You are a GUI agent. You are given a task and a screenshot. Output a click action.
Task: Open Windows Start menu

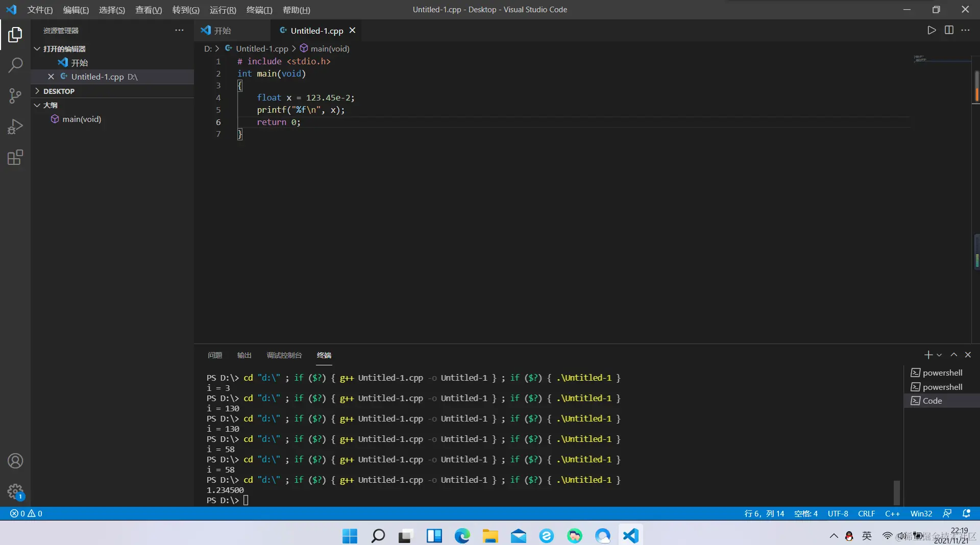click(x=350, y=536)
